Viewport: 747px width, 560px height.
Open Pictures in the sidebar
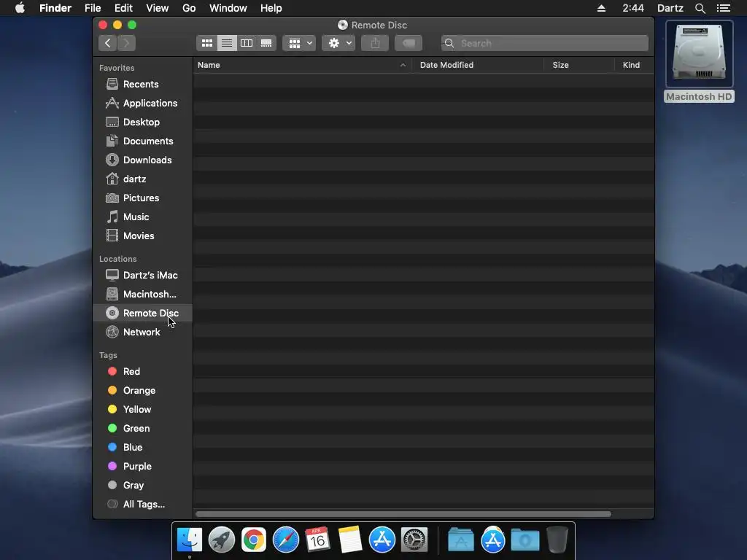pos(142,198)
